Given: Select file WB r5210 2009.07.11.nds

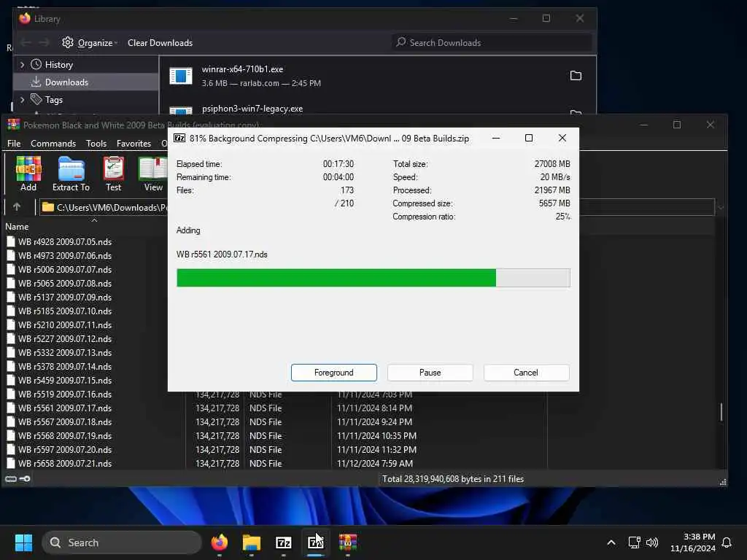Looking at the screenshot, I should pos(59,324).
